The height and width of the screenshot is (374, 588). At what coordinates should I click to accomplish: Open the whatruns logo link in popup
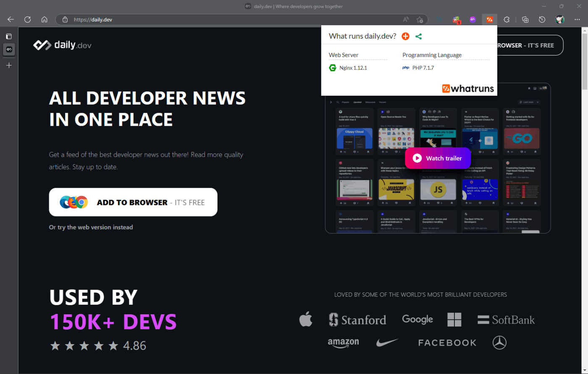coord(468,88)
